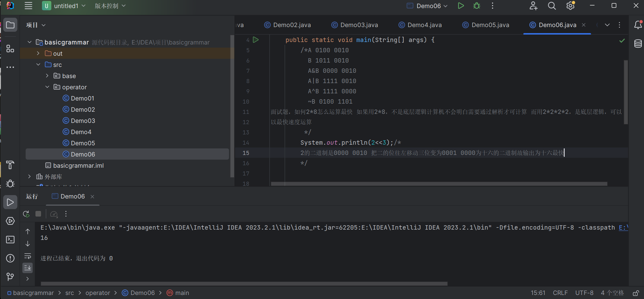
Task: Open the Run tool window sidebar icon
Action: (x=10, y=202)
